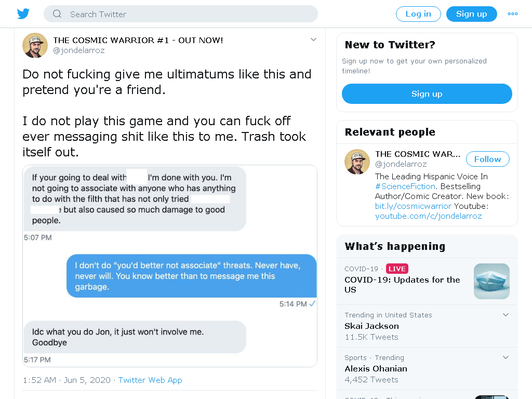Click the tweet author's profile avatar

pyautogui.click(x=35, y=46)
